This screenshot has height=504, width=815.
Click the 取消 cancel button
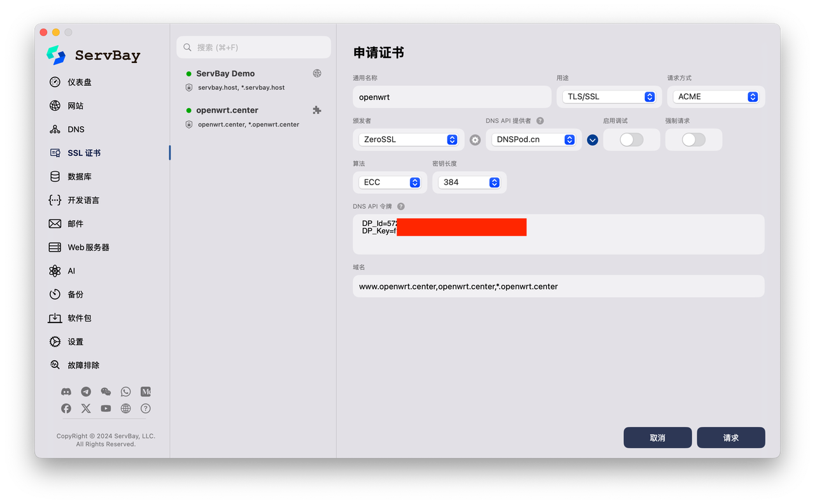click(658, 438)
